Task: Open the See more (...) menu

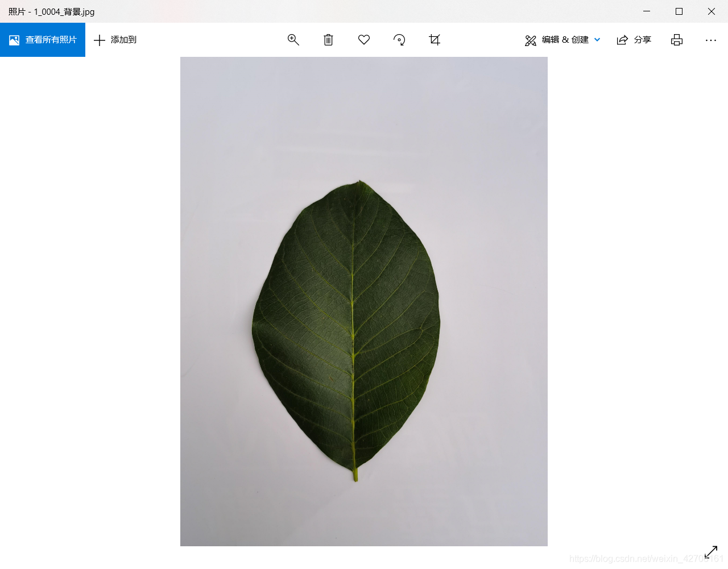Action: [711, 40]
